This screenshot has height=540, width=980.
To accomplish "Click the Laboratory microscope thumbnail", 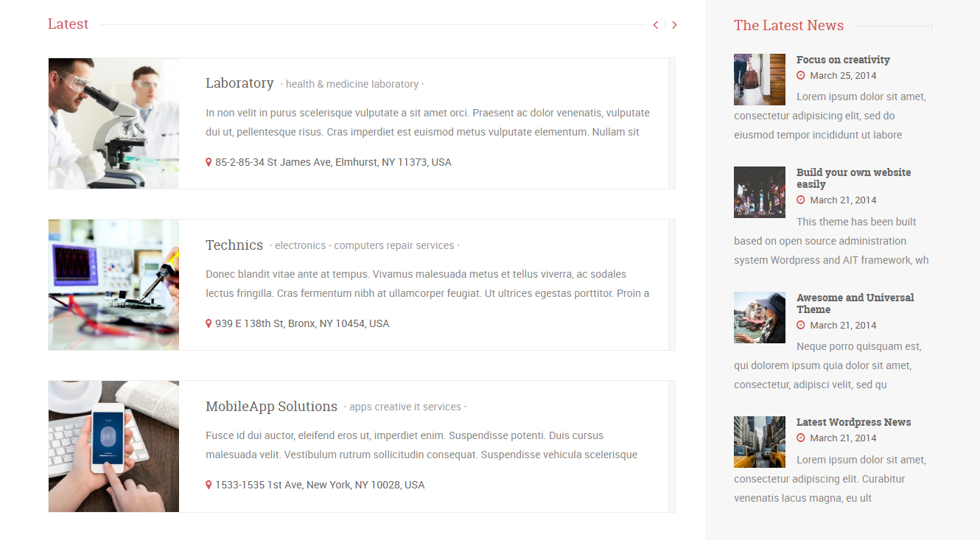I will [x=113, y=124].
